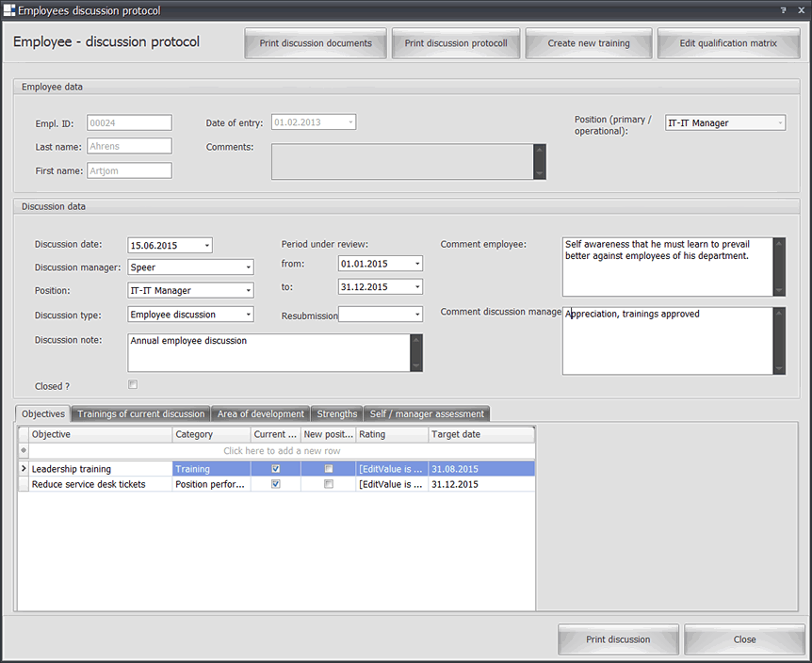
Task: Click 'Click here to add a new row'
Action: point(282,451)
